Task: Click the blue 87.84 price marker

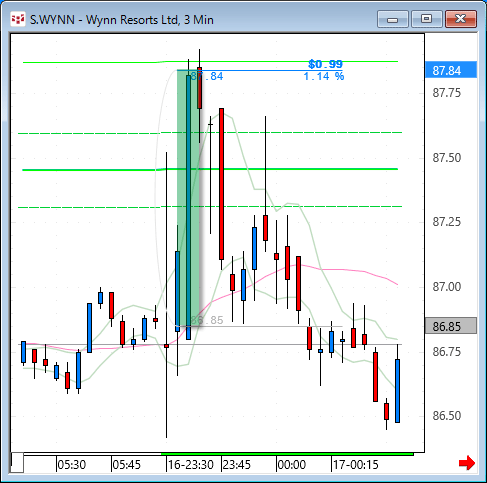Action: click(451, 70)
